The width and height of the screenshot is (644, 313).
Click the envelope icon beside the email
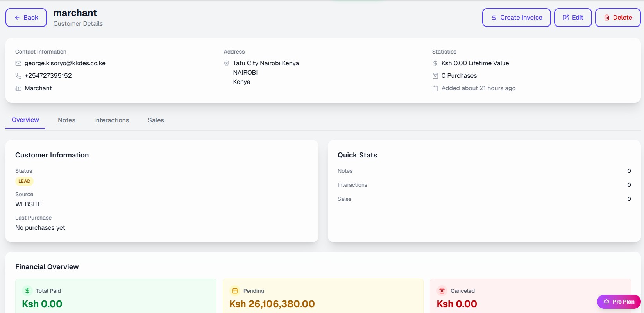pyautogui.click(x=18, y=63)
